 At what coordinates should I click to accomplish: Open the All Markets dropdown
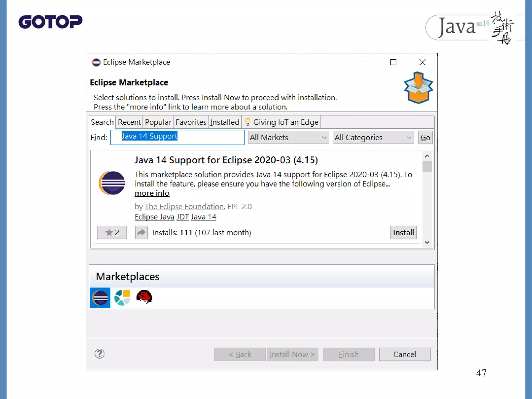288,137
